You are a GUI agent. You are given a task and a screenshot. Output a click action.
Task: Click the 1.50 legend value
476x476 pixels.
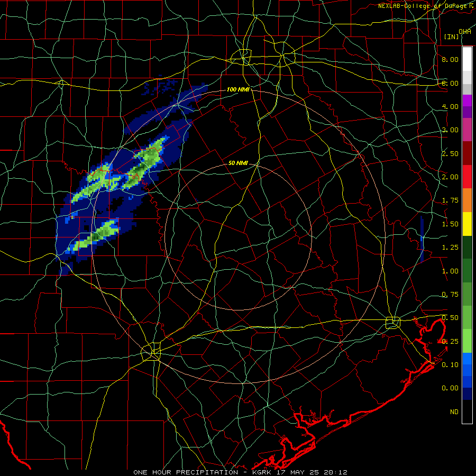tap(450, 224)
